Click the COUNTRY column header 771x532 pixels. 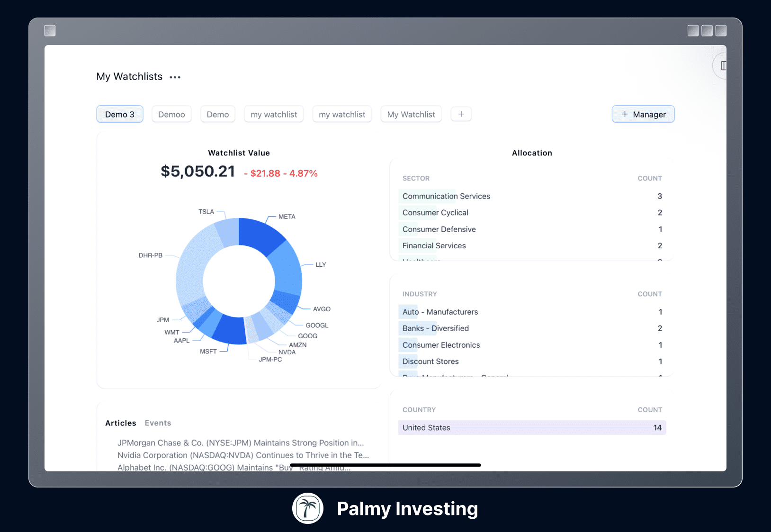tap(419, 410)
